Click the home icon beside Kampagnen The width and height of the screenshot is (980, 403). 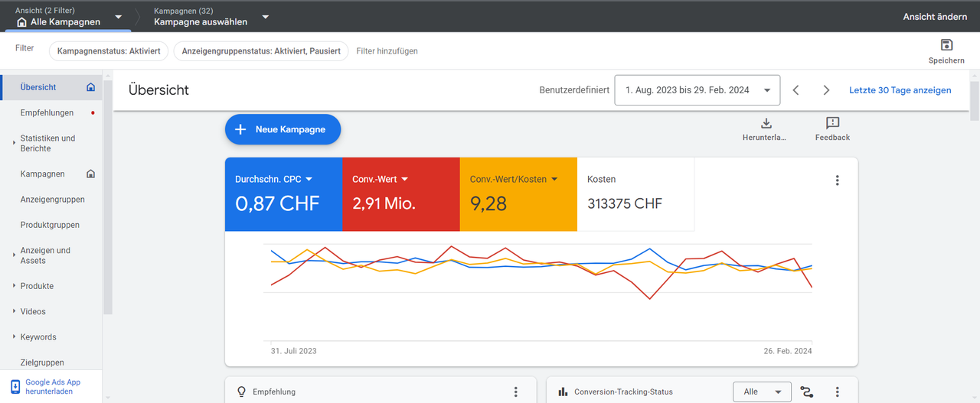[x=90, y=174]
